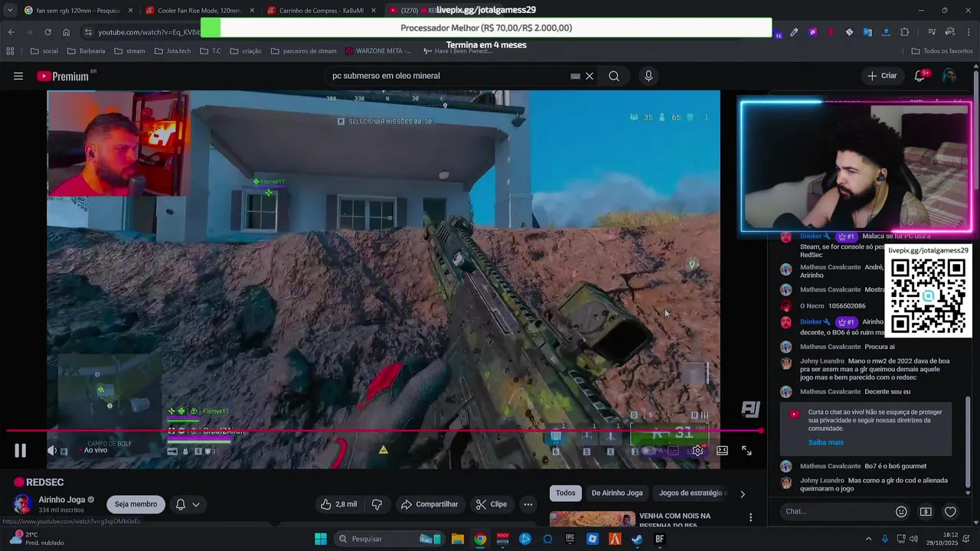Reload the page

click(47, 32)
